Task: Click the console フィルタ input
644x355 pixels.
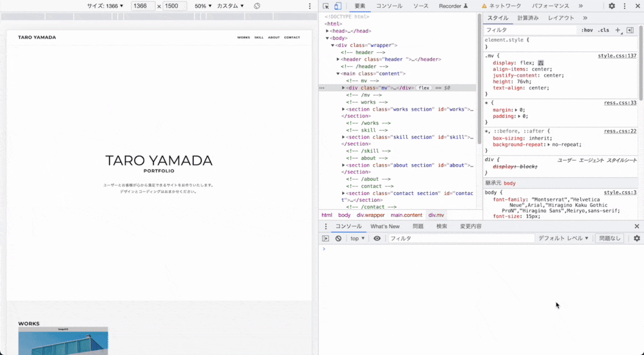Action: click(461, 238)
